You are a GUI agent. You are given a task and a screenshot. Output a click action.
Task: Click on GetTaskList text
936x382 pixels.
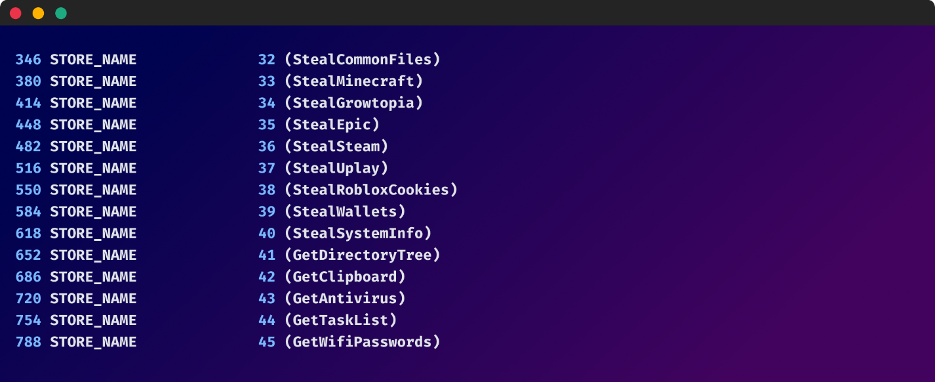coord(340,320)
